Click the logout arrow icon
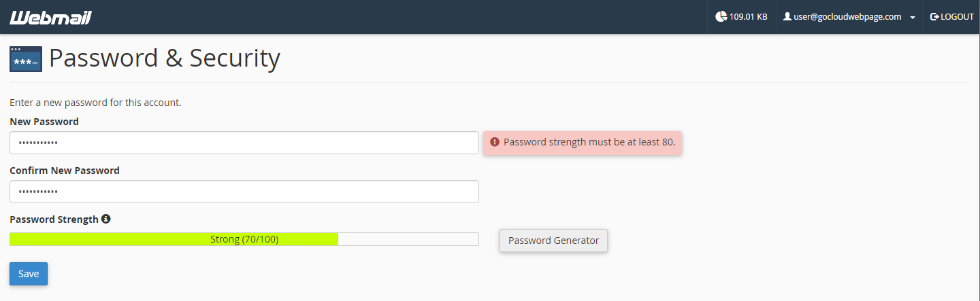 point(934,16)
